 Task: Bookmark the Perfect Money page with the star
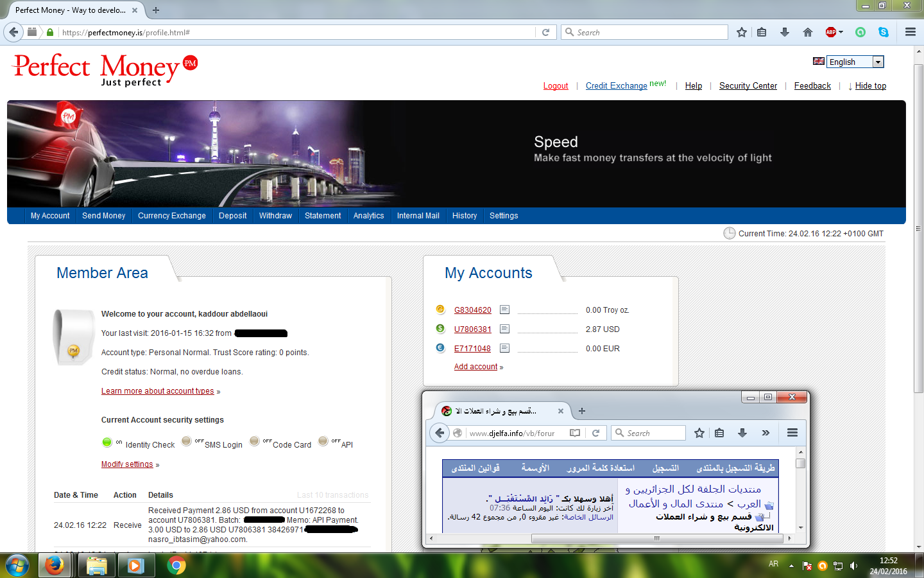tap(742, 32)
